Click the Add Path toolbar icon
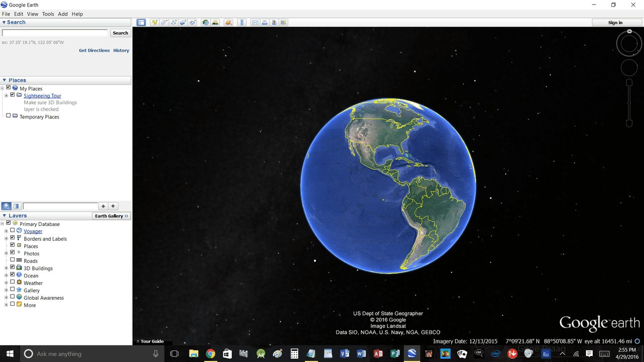 coord(174,23)
